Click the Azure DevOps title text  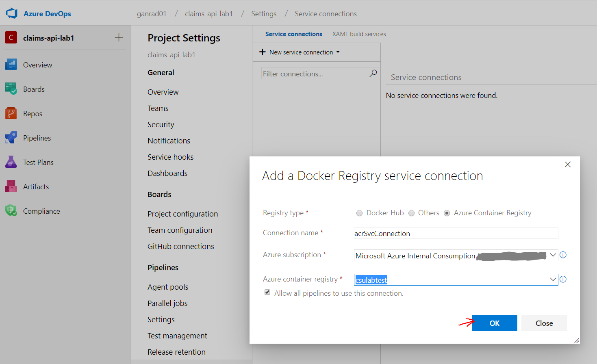(x=47, y=14)
